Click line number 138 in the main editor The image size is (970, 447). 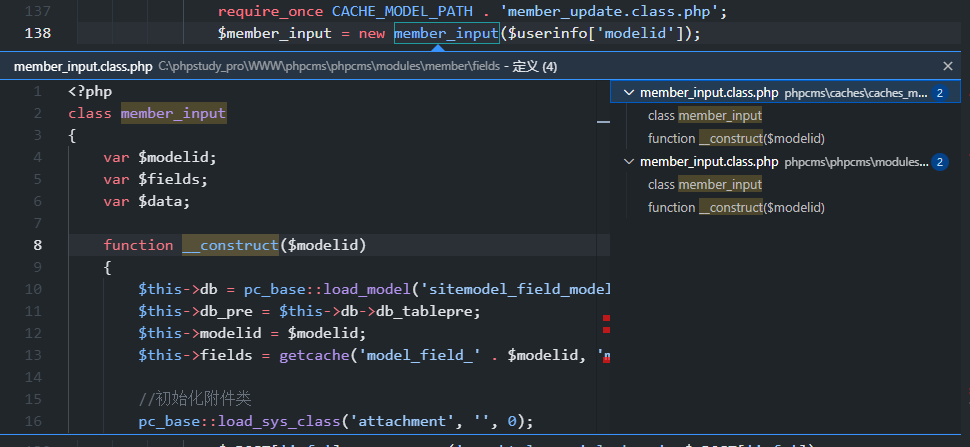[38, 33]
